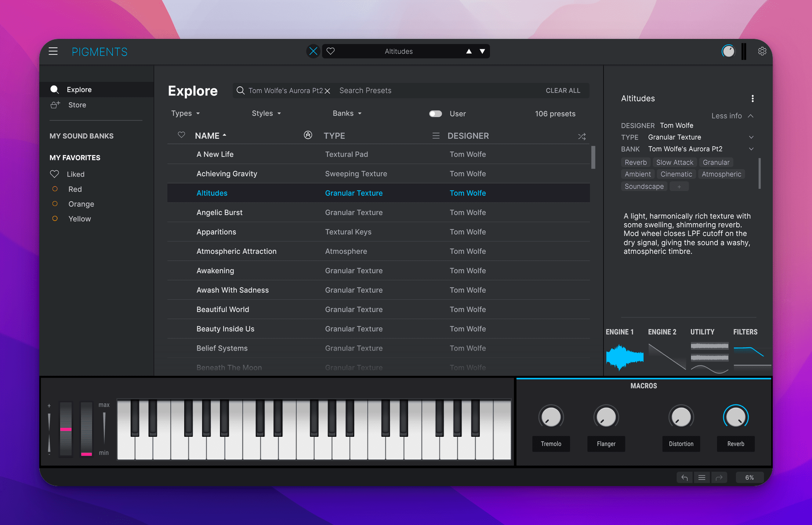Undo the last action
Screen dimensions: 812x525
click(x=685, y=478)
